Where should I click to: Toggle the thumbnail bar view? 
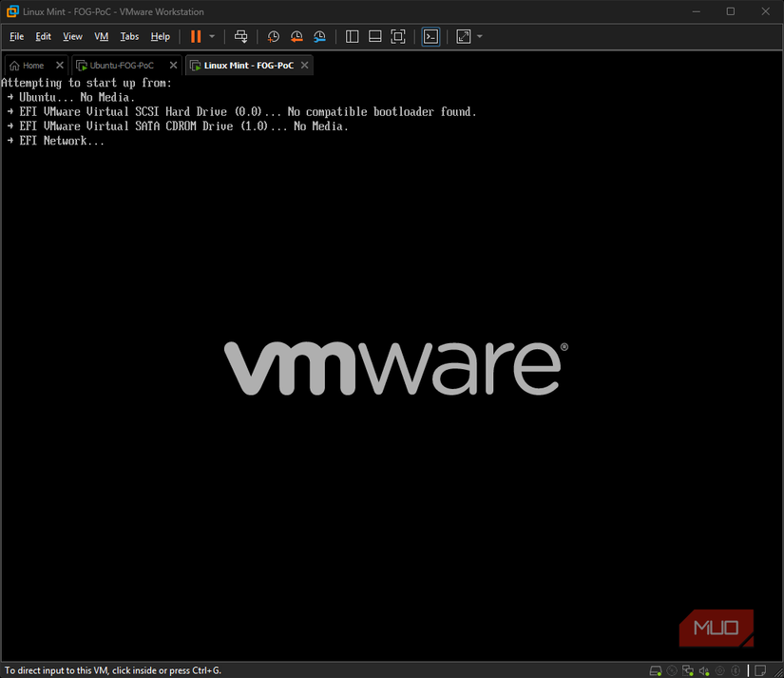[375, 36]
